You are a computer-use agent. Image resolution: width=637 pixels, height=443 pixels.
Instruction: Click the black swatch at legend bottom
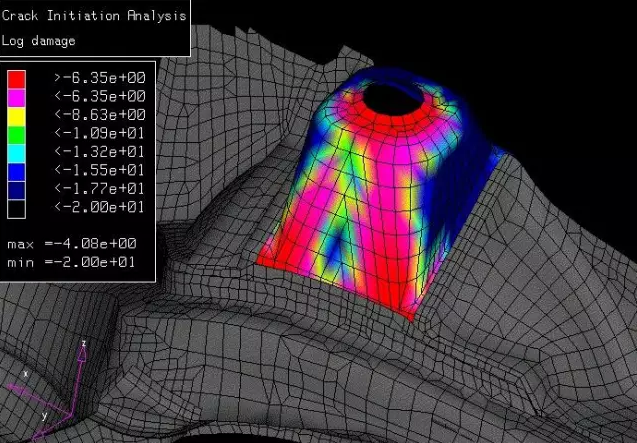17,208
